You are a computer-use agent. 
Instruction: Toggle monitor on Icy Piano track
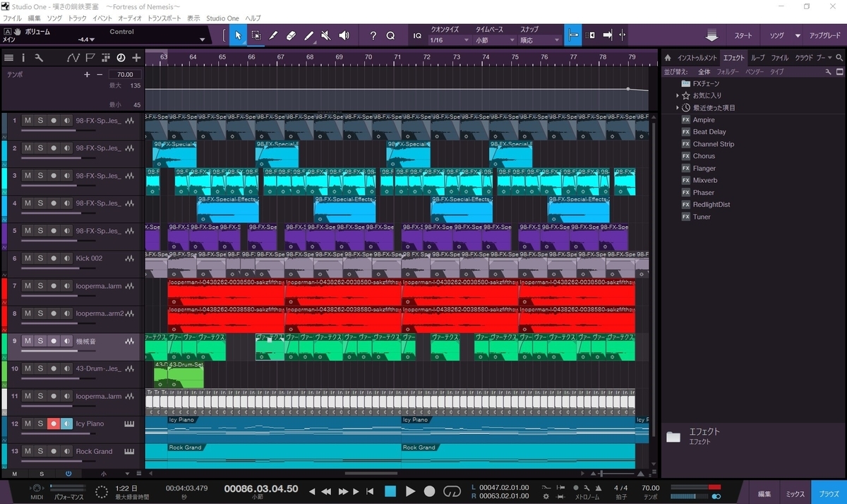pos(66,424)
